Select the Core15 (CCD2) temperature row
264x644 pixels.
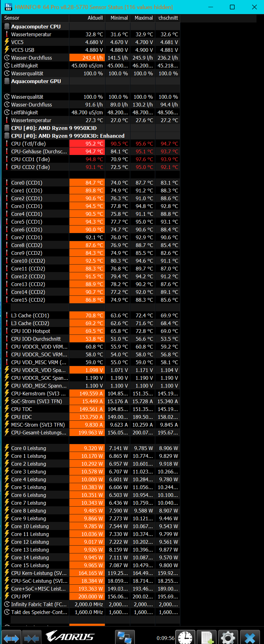pyautogui.click(x=91, y=300)
